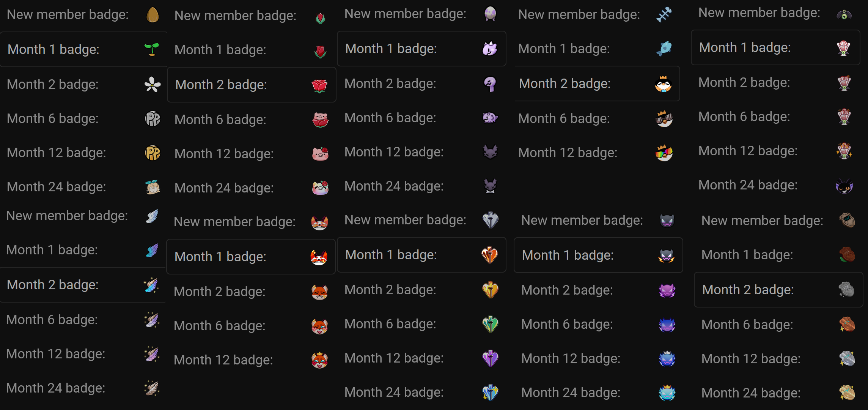Select the green heart gem Month 6 badge

click(x=490, y=324)
